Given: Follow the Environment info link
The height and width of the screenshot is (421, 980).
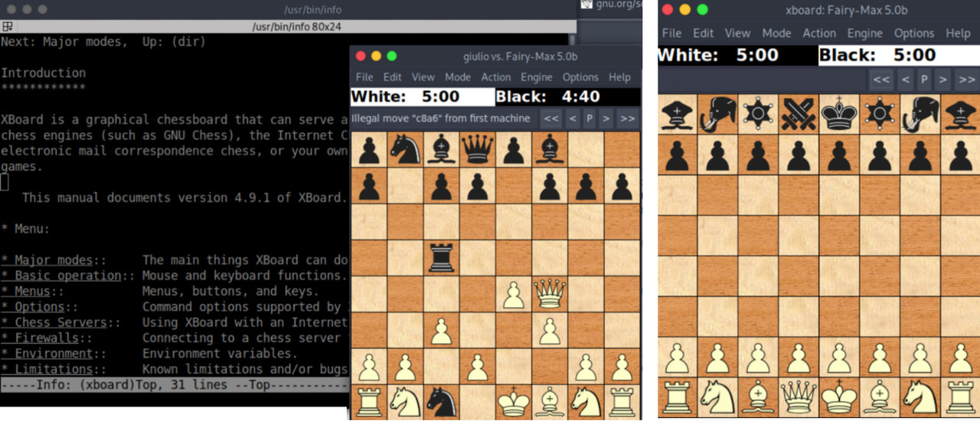Looking at the screenshot, I should [54, 354].
